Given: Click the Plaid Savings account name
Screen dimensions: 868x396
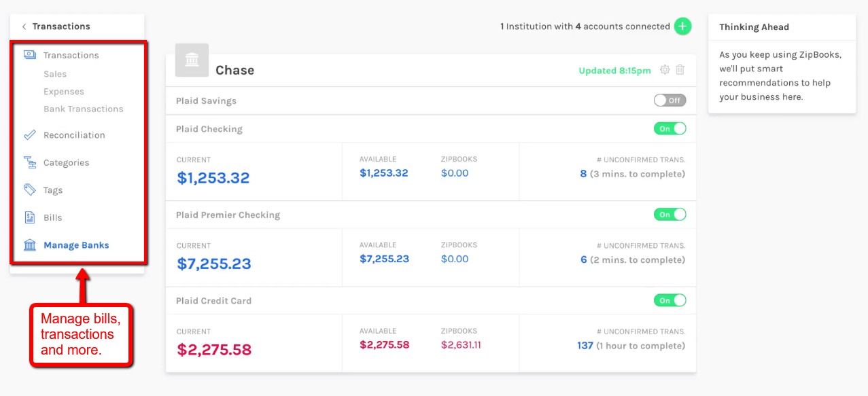Looking at the screenshot, I should 206,101.
